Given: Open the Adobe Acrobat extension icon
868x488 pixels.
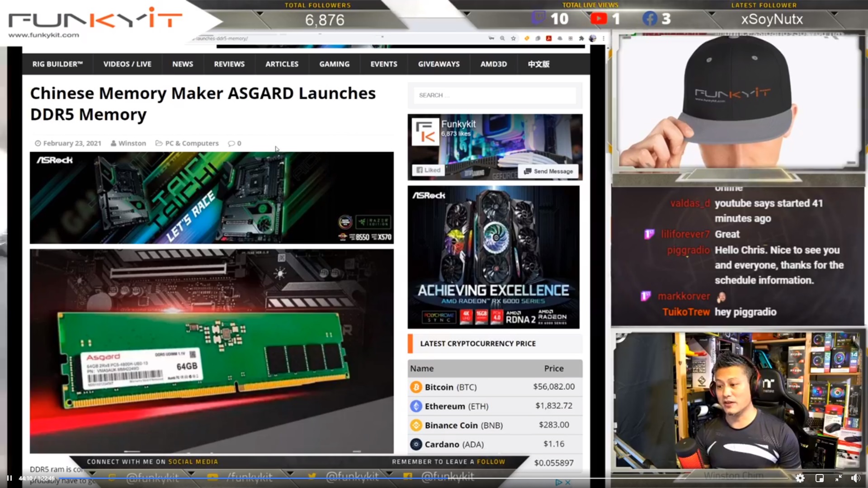Looking at the screenshot, I should (x=548, y=38).
